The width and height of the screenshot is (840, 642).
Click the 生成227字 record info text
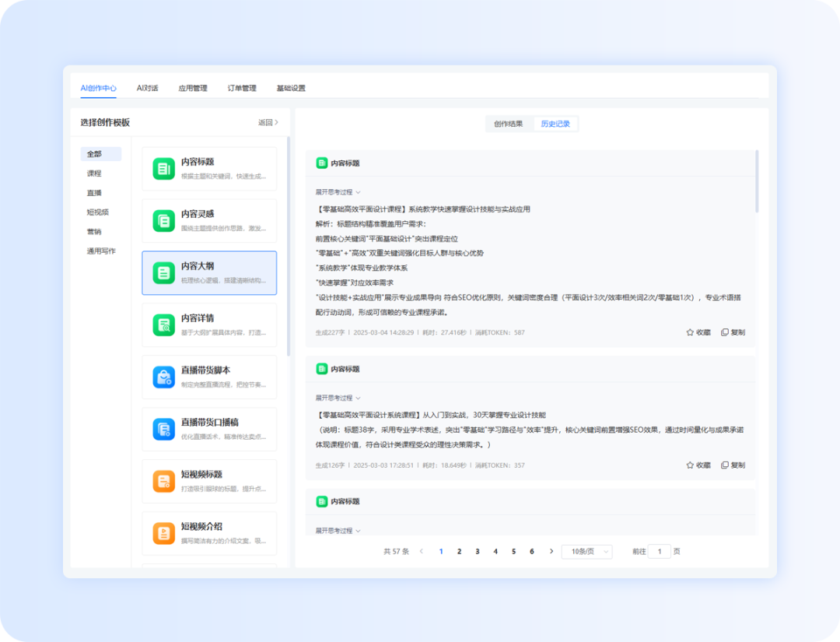(x=330, y=332)
